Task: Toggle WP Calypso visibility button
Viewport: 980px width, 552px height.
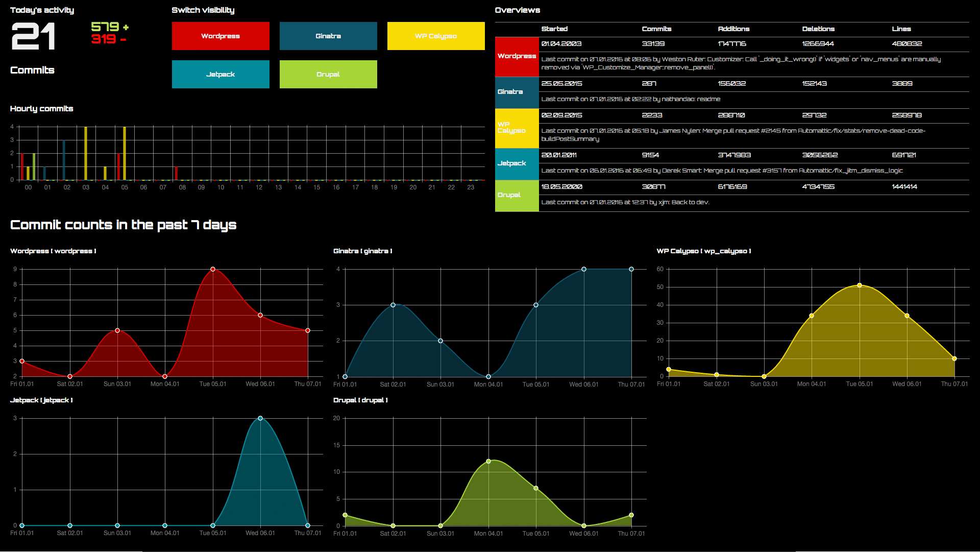Action: click(x=436, y=36)
